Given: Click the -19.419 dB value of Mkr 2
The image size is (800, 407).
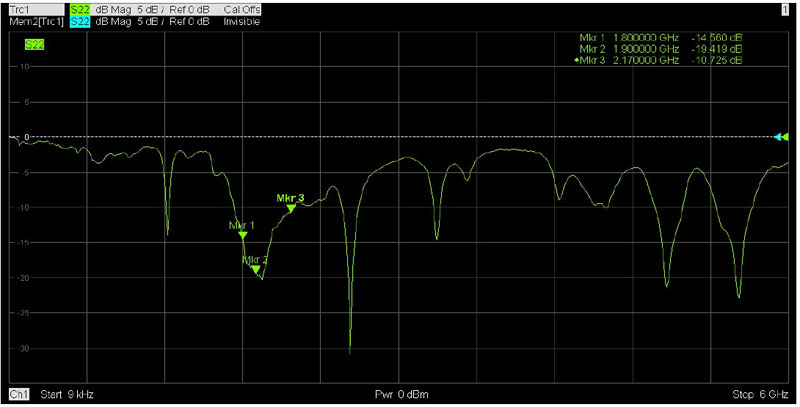Looking at the screenshot, I should [716, 49].
